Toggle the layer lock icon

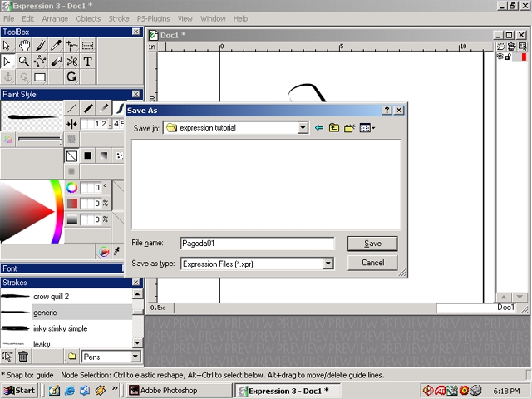click(508, 57)
